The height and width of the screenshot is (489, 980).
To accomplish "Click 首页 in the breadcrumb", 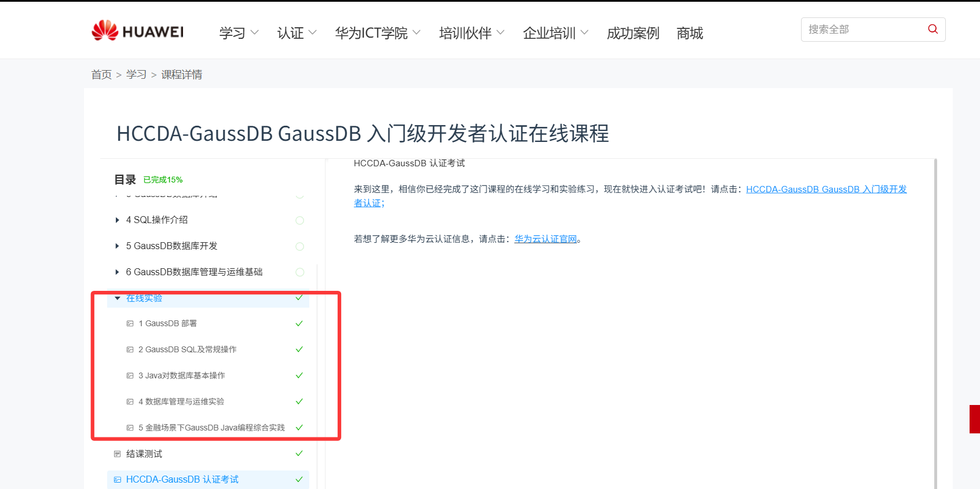I will tap(101, 75).
